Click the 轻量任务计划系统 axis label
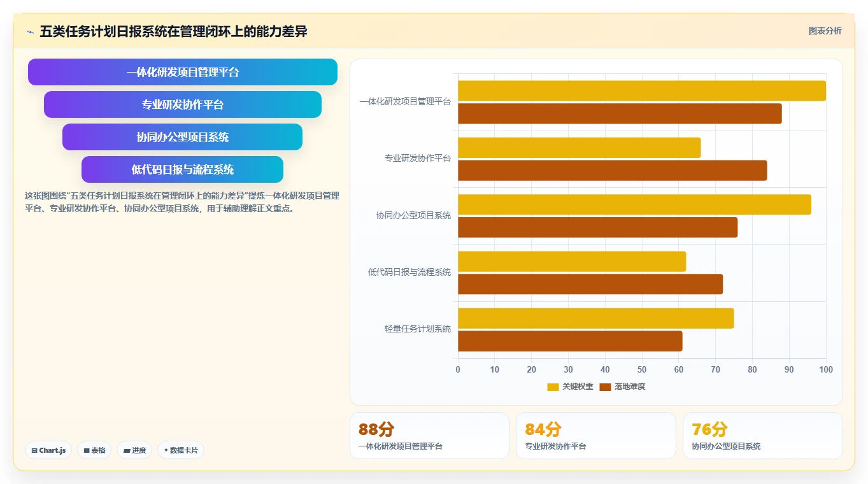The image size is (868, 484). (418, 329)
